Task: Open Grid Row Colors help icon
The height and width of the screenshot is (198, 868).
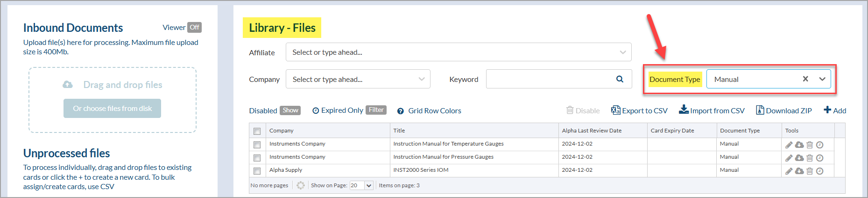Action: (x=400, y=111)
